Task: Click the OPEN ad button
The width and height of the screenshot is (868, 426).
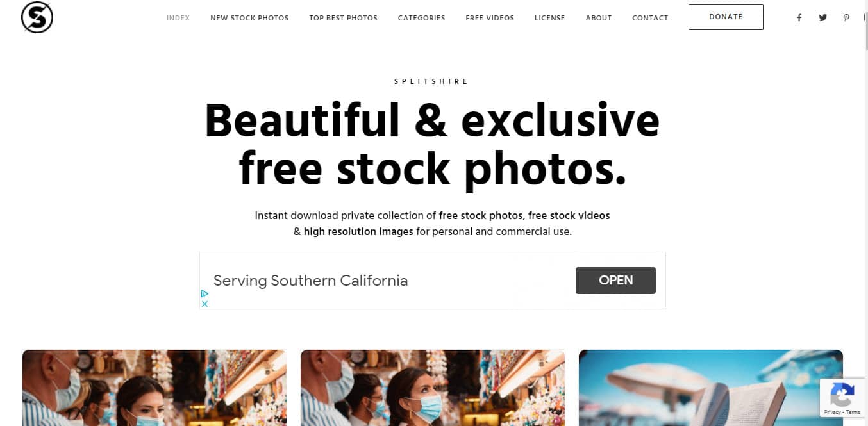Action: [x=615, y=281]
